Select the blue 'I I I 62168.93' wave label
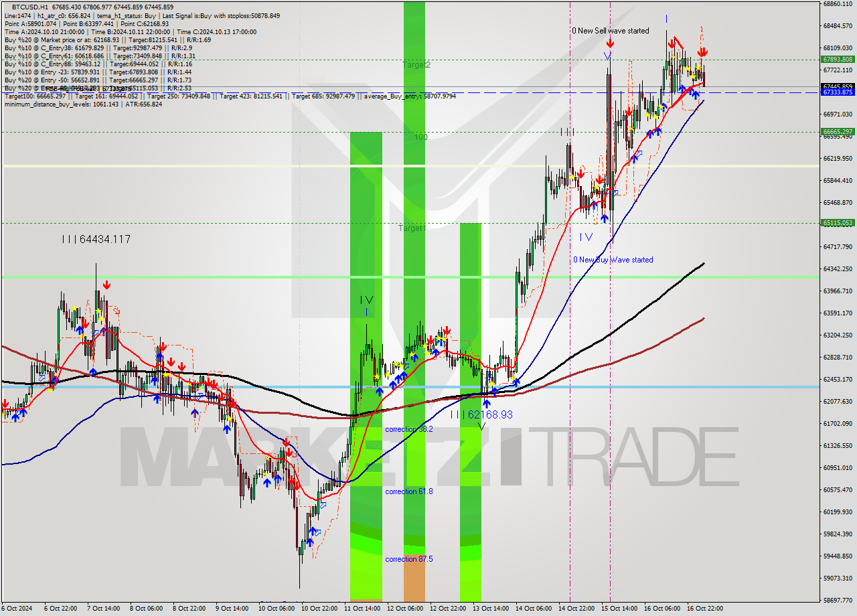 (481, 415)
